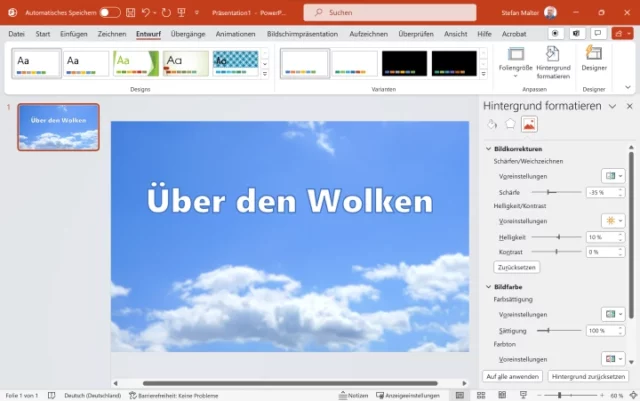The image size is (640, 401).
Task: Open the Foliengröße dropdown
Action: 516,63
